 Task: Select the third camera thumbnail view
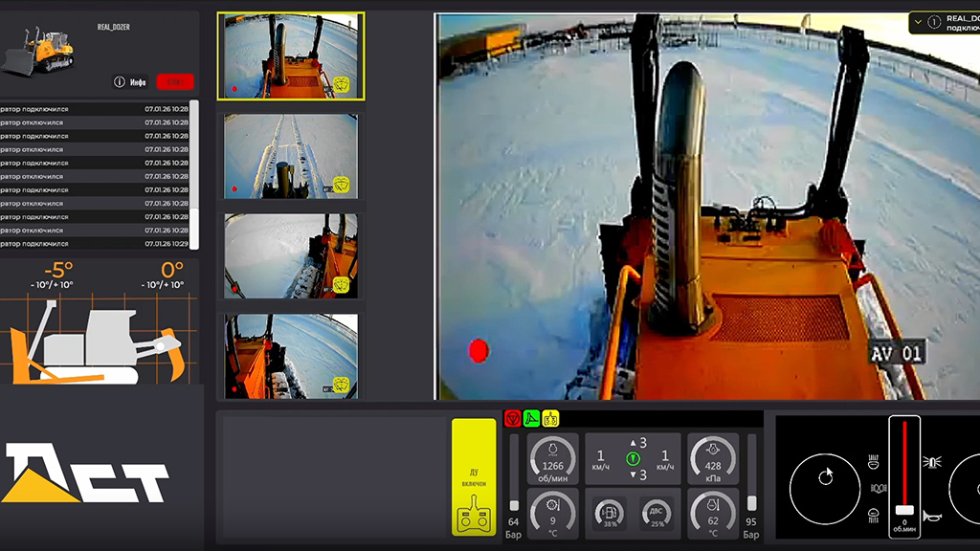point(291,255)
